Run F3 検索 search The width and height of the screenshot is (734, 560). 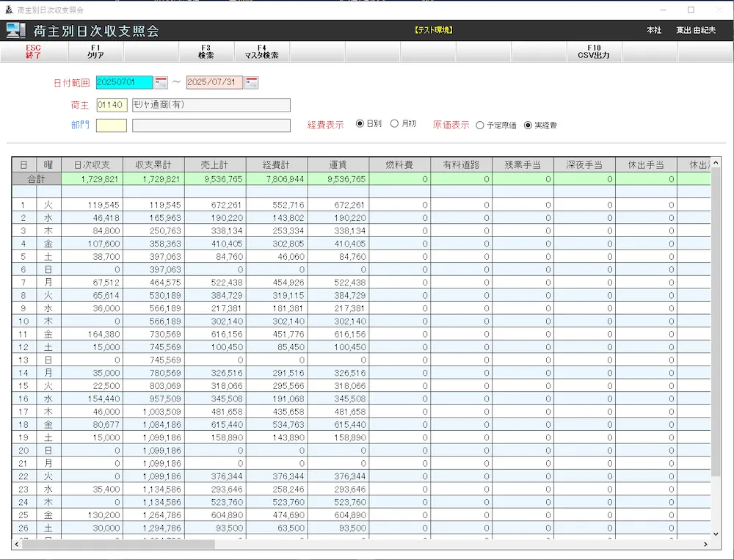pyautogui.click(x=206, y=51)
